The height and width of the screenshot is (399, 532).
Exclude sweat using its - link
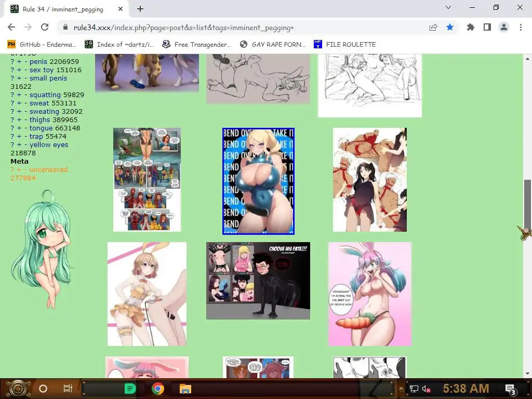[26, 103]
